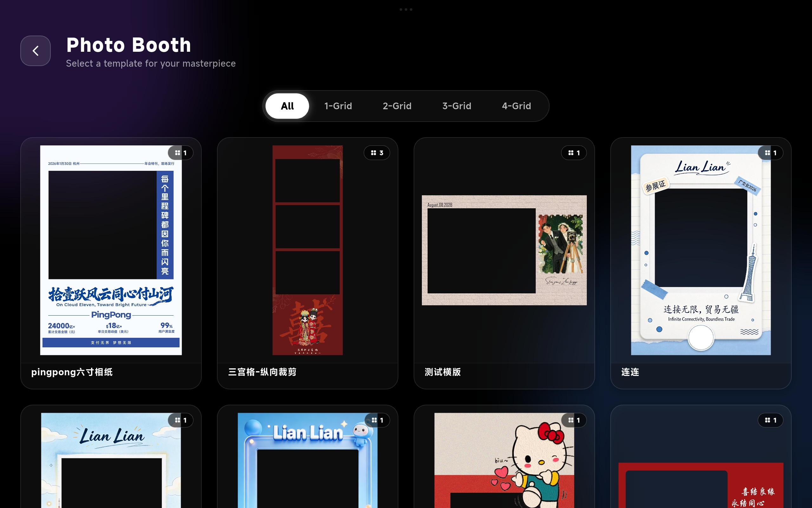The height and width of the screenshot is (508, 812).
Task: Click the 3-grid badge on 三宫格-纵向裁剪 card
Action: 377,153
